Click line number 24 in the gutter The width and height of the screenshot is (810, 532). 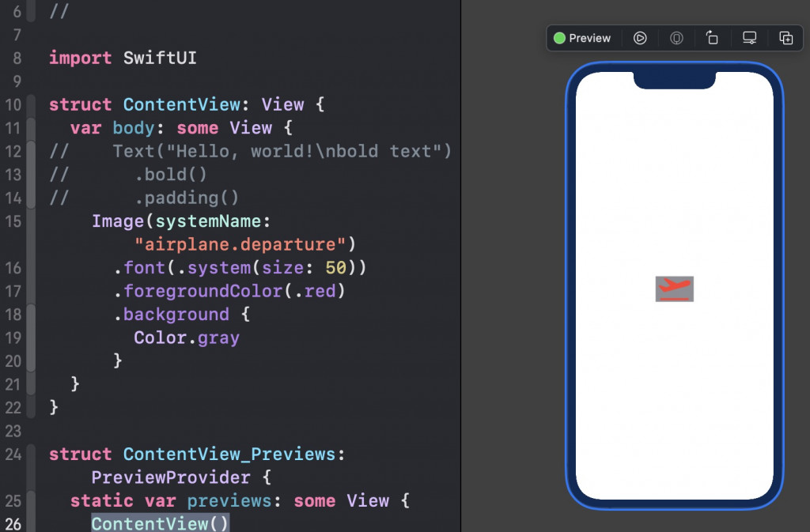click(13, 454)
